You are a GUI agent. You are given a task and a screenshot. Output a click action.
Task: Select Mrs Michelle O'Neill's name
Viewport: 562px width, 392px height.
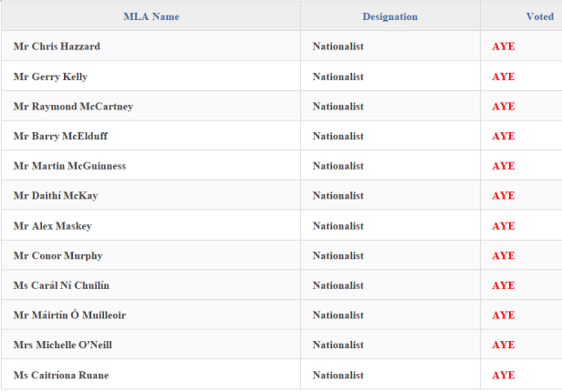(x=63, y=346)
